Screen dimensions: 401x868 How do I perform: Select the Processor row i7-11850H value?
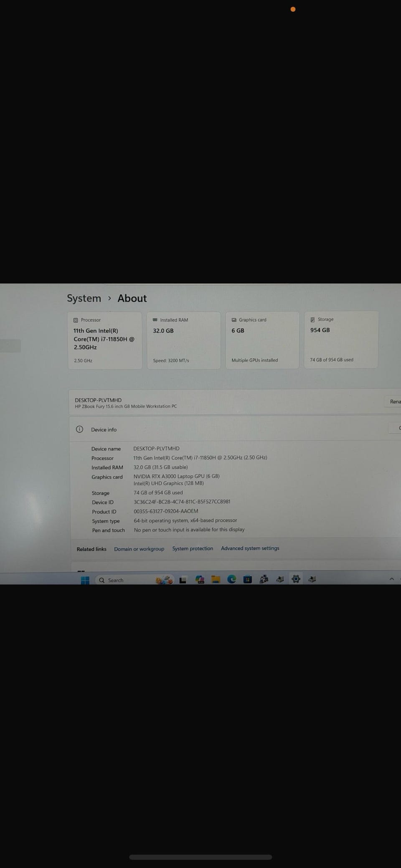(x=200, y=457)
